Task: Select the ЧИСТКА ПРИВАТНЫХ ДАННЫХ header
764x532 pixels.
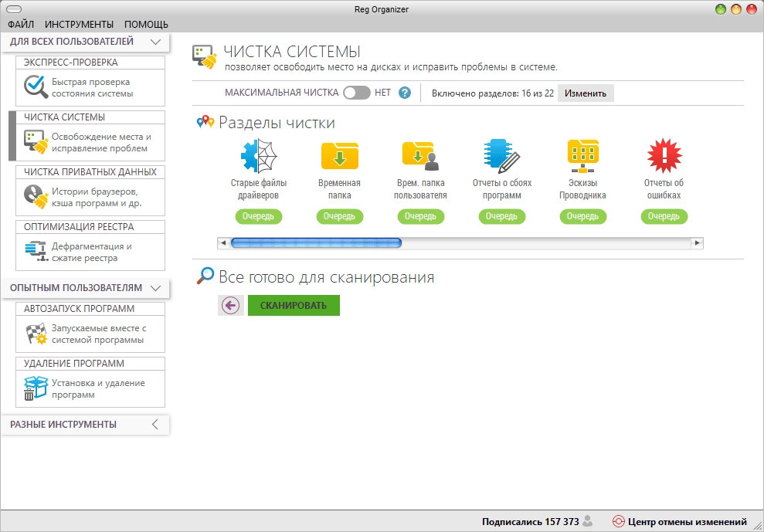Action: pyautogui.click(x=90, y=172)
